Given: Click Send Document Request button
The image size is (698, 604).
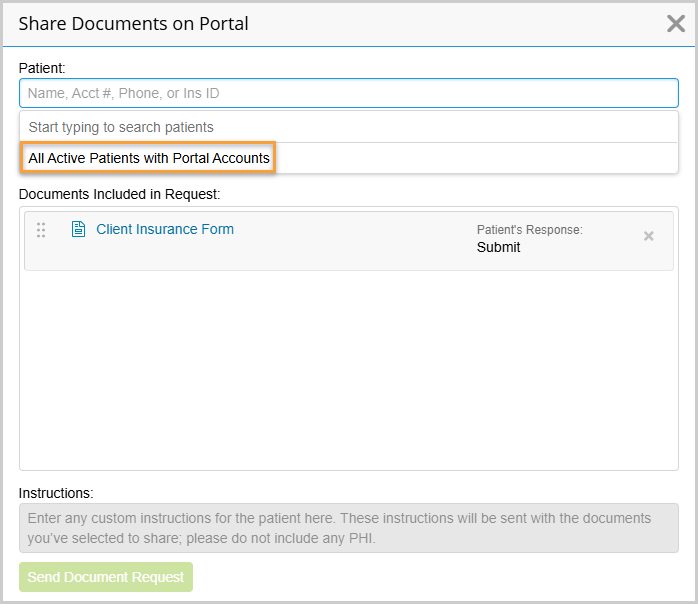Looking at the screenshot, I should pos(106,577).
